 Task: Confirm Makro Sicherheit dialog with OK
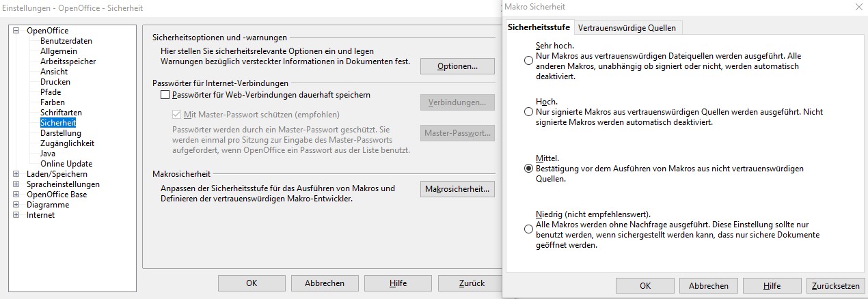(645, 286)
